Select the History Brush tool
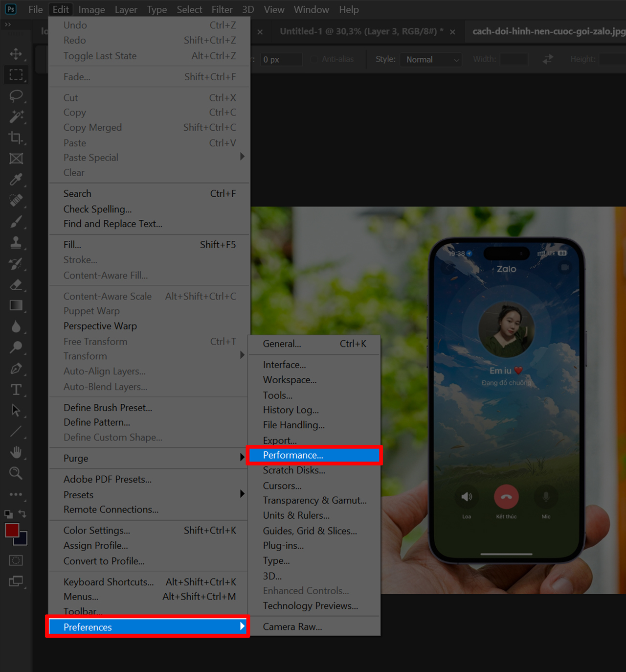The width and height of the screenshot is (626, 672). [16, 264]
